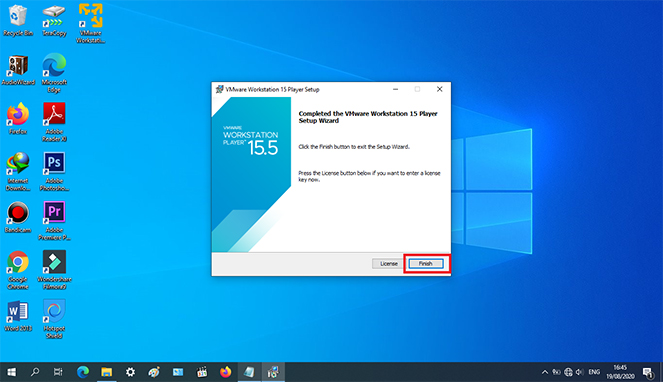Open the clapperboard video app in taskbar
This screenshot has width=663, height=382.
202,372
